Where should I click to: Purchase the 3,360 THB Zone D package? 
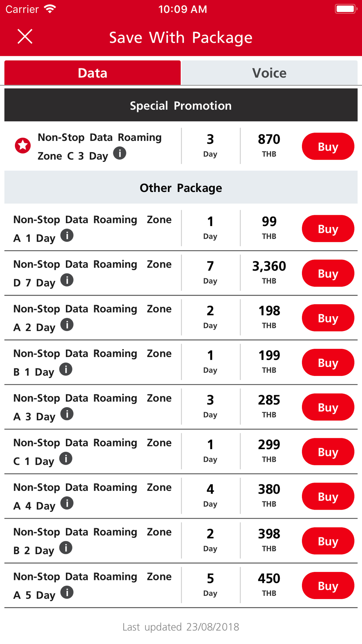pos(328,273)
